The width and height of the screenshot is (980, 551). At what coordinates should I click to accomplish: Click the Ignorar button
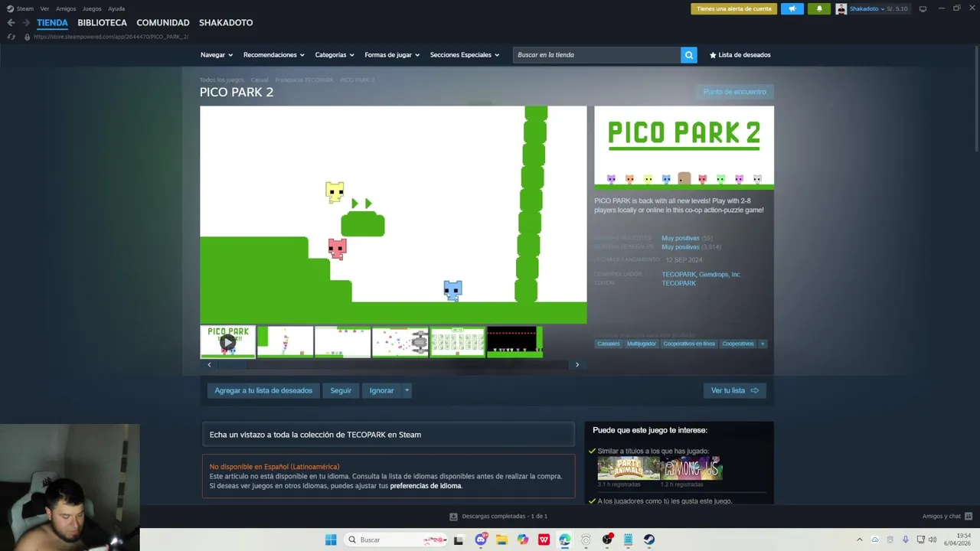pos(381,390)
